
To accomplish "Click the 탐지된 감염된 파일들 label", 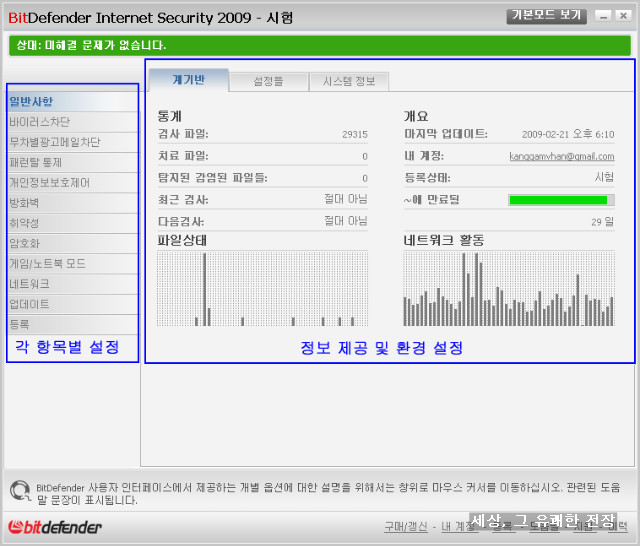I will click(213, 178).
